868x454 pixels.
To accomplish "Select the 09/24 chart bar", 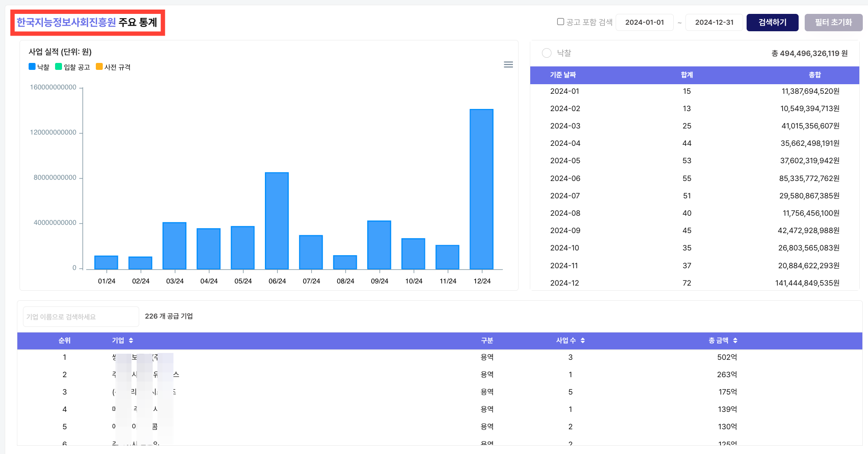I will click(x=379, y=245).
